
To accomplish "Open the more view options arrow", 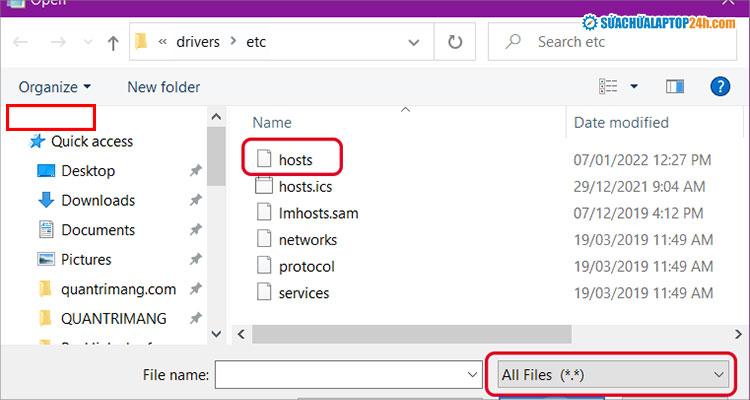I will pos(634,87).
